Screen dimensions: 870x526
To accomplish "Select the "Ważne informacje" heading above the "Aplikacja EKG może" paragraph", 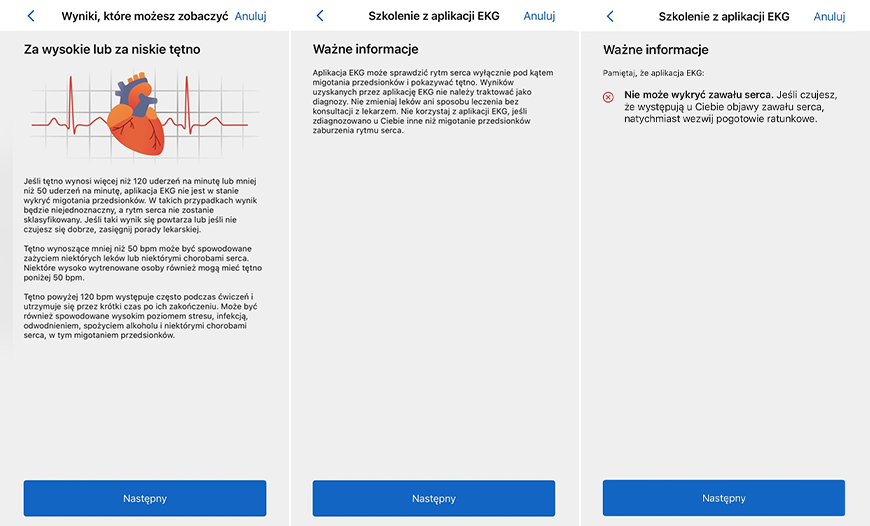I will pyautogui.click(x=366, y=49).
